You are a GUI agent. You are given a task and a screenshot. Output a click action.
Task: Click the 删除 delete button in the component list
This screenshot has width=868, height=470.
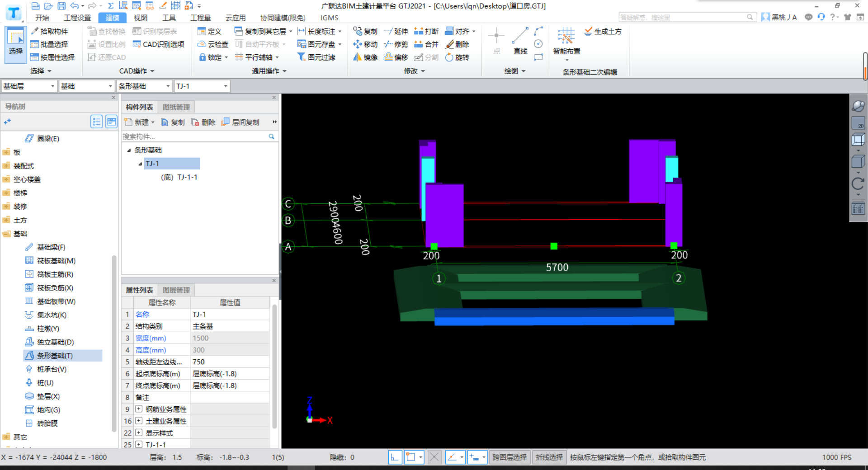pos(203,122)
